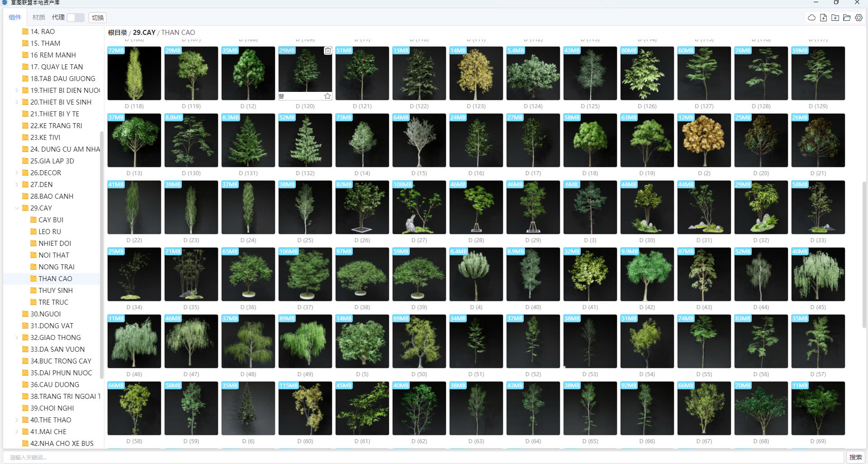Click the add new file icon
Screen dimensions: 868x464
pyautogui.click(x=823, y=18)
